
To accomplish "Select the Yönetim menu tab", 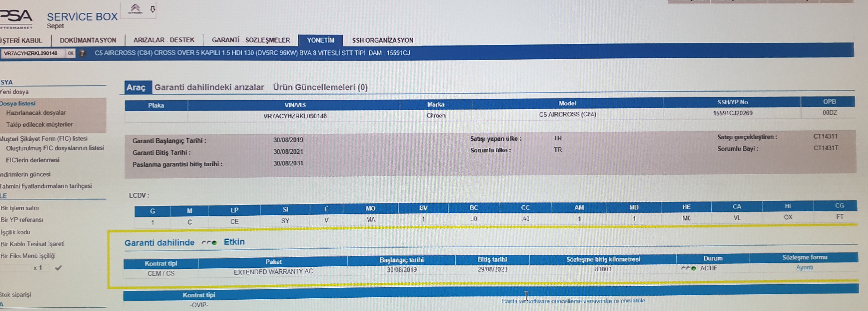I will pyautogui.click(x=321, y=40).
